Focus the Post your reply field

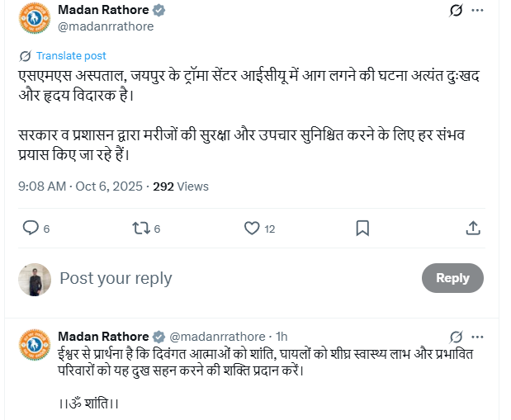click(x=231, y=278)
